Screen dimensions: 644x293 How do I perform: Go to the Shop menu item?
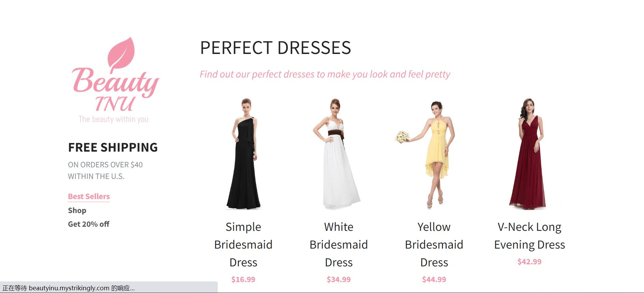tap(77, 210)
